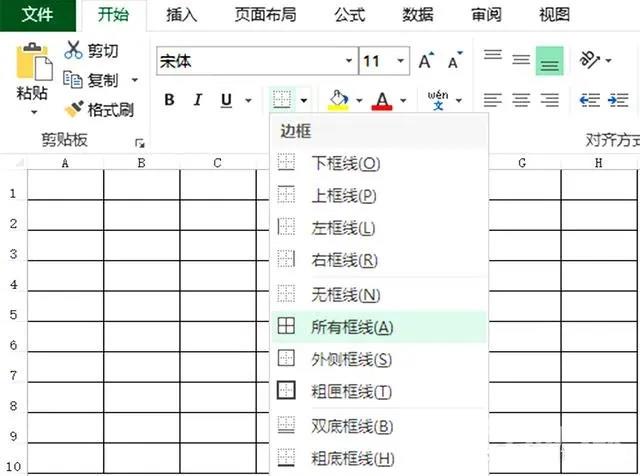Align text to vertical middle
Viewport: 640px width, 476px height.
[521, 61]
